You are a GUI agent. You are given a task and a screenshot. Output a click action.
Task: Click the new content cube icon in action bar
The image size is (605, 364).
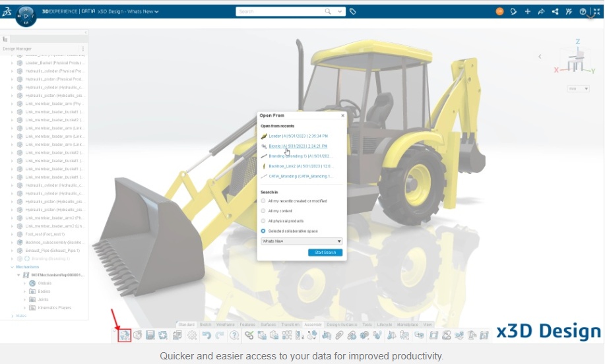pos(137,336)
